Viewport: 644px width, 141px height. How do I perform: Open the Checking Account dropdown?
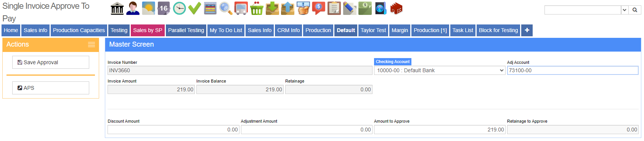[x=440, y=70]
